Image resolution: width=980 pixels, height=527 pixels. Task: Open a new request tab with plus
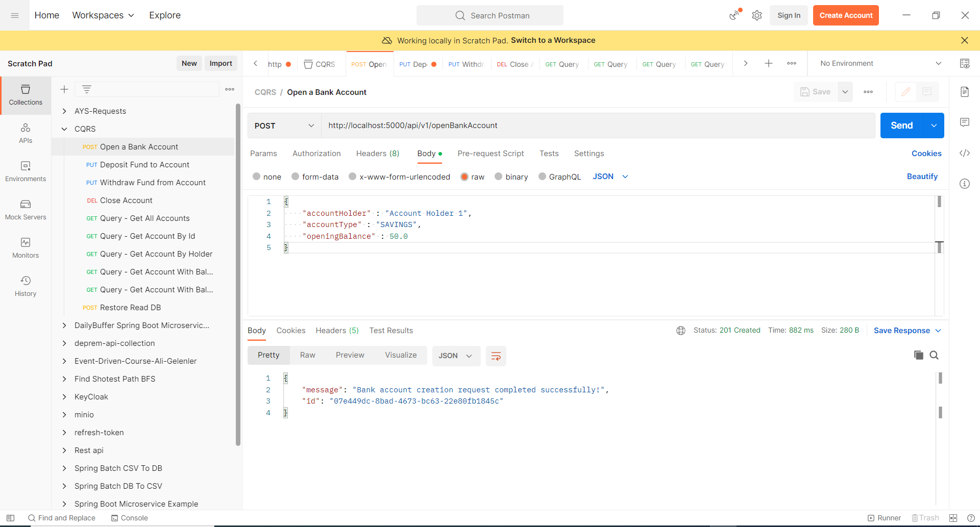coord(769,63)
